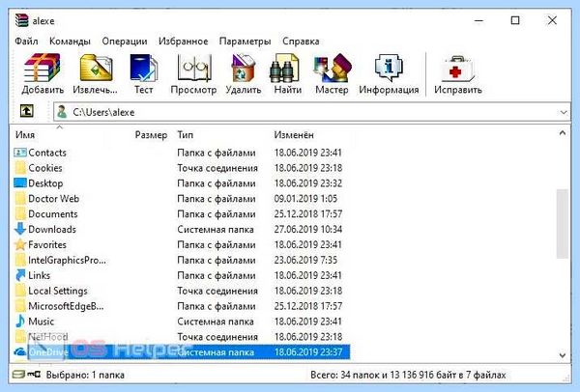Click the Удалить (Delete) toolbar icon

(243, 68)
